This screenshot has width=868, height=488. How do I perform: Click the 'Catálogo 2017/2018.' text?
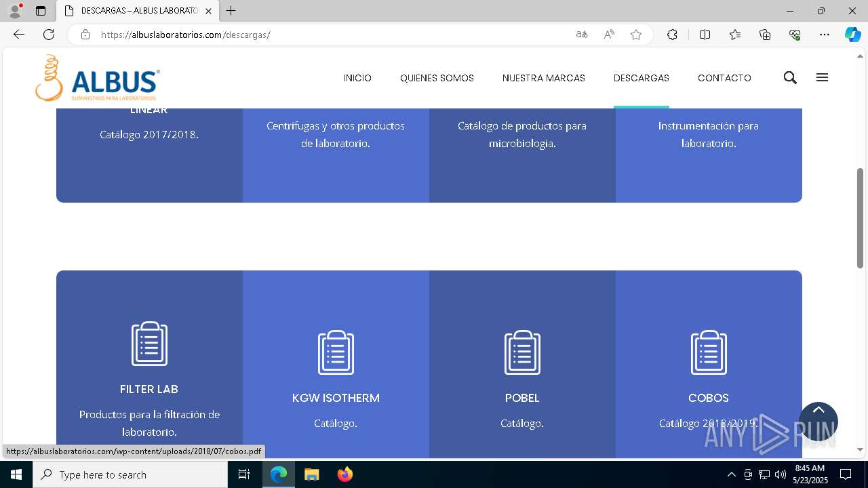click(x=149, y=134)
